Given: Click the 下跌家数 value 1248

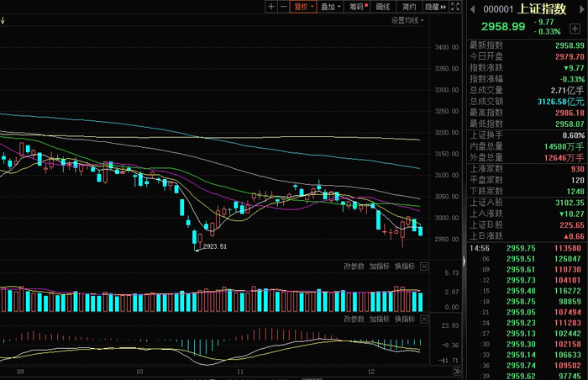Looking at the screenshot, I should 575,192.
